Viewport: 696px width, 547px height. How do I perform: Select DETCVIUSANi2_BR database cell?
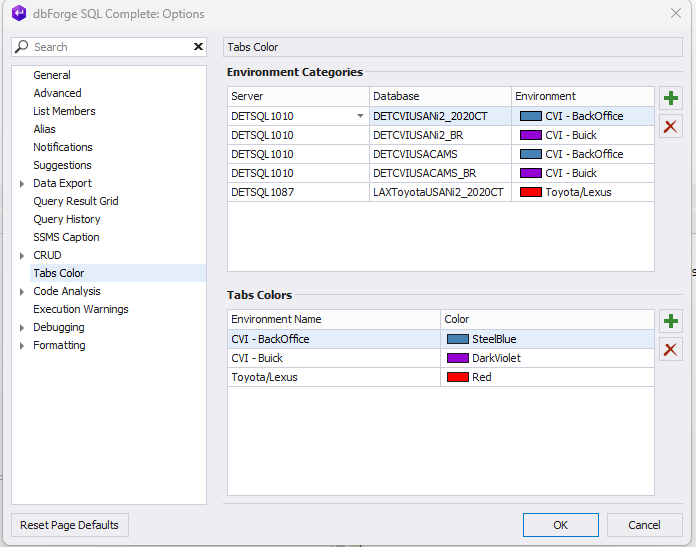coord(440,135)
